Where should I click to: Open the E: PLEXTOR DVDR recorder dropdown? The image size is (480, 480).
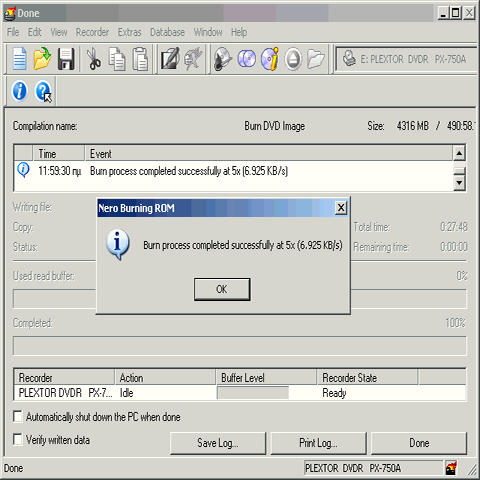click(407, 59)
